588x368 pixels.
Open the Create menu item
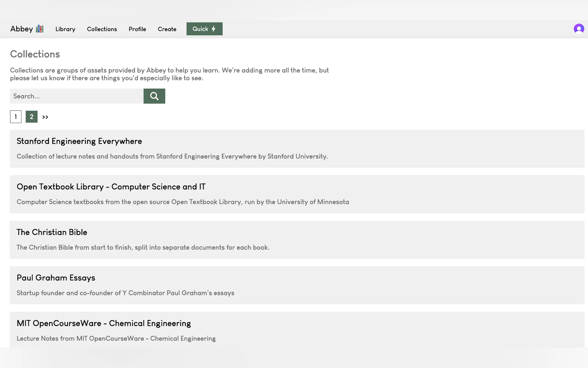167,29
